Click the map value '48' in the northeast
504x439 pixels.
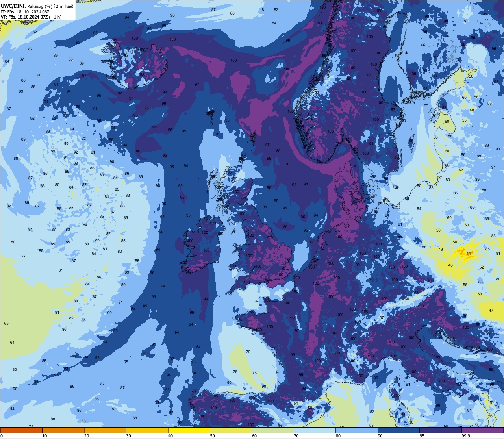tap(472, 110)
